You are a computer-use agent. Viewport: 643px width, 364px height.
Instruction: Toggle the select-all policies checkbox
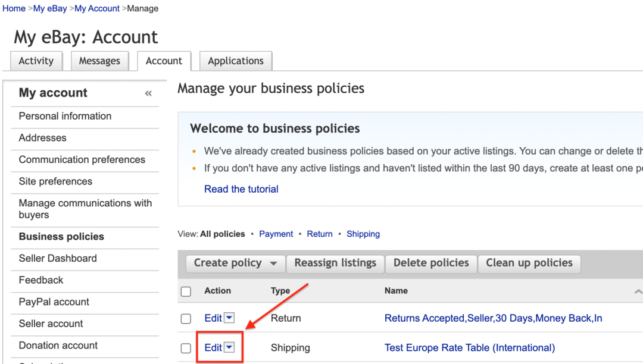(x=186, y=291)
